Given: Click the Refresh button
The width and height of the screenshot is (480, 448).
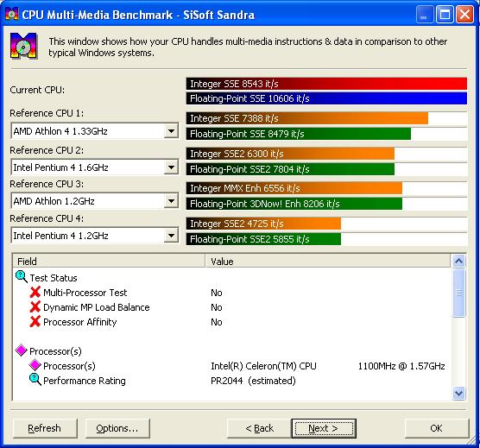Looking at the screenshot, I should pos(45,428).
